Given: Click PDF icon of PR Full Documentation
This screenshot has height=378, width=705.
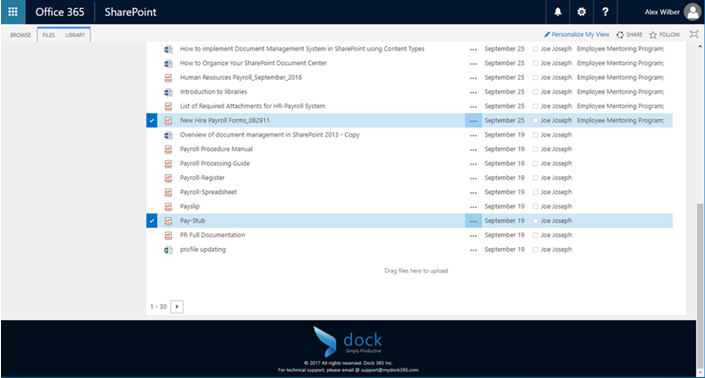Looking at the screenshot, I should pyautogui.click(x=168, y=235).
